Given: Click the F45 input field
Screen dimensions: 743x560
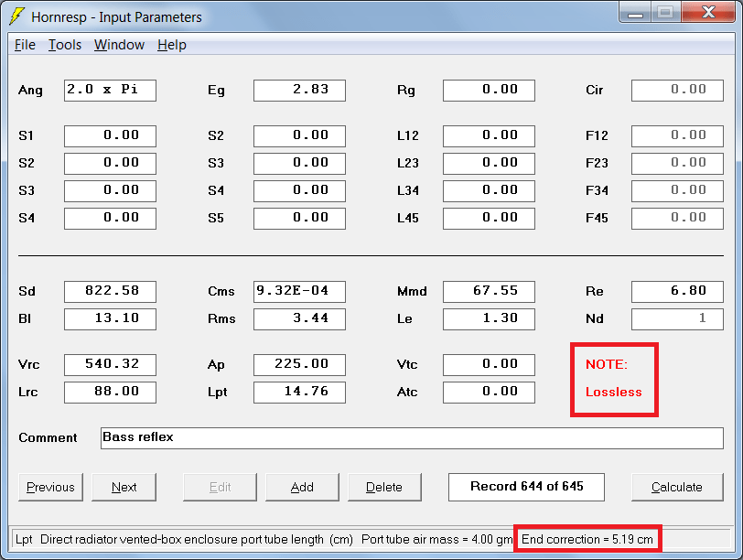Looking at the screenshot, I should 678,219.
